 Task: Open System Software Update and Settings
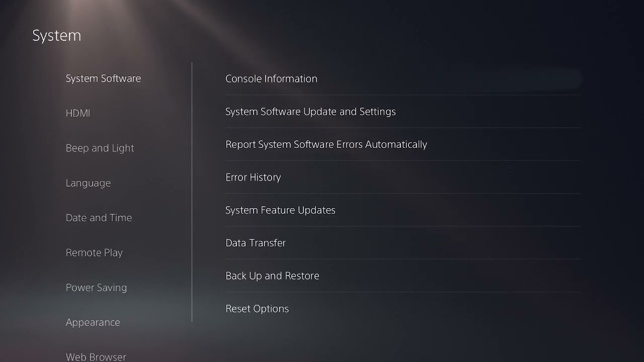[403, 112]
